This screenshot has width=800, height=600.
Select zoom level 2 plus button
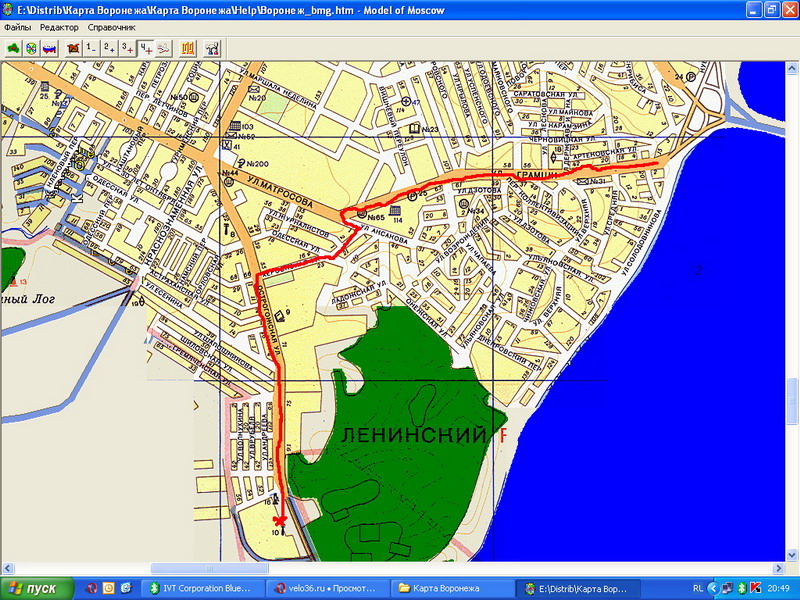pos(108,47)
